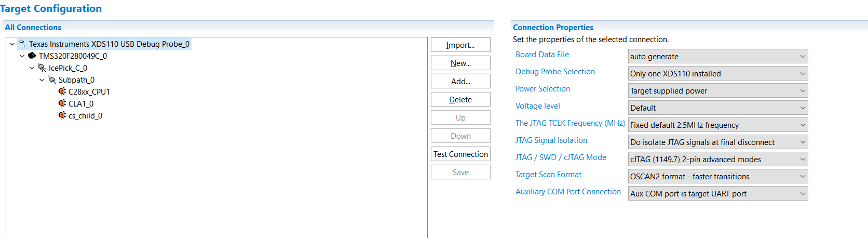This screenshot has width=868, height=238.
Task: Select C28xx_CPU1 in the tree
Action: tap(89, 92)
